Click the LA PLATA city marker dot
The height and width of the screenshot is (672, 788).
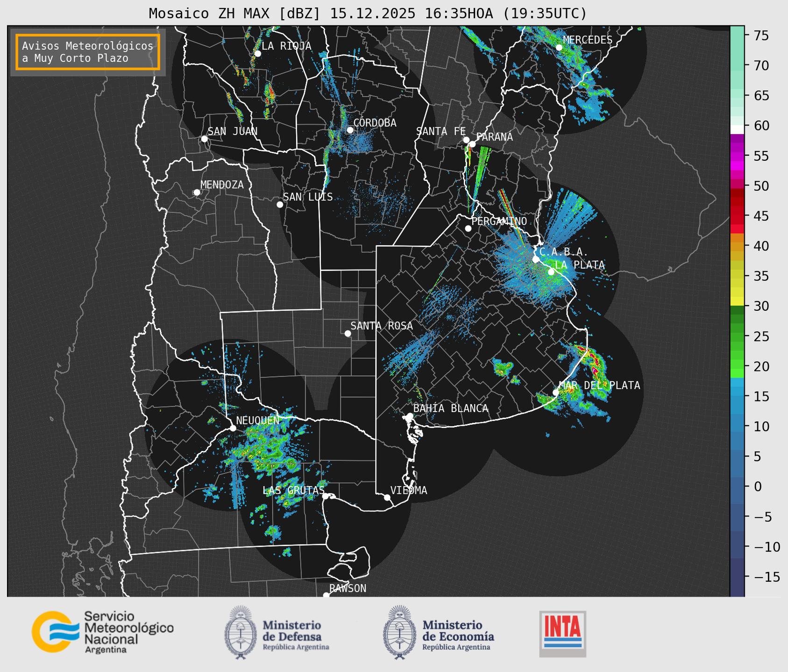pos(551,272)
